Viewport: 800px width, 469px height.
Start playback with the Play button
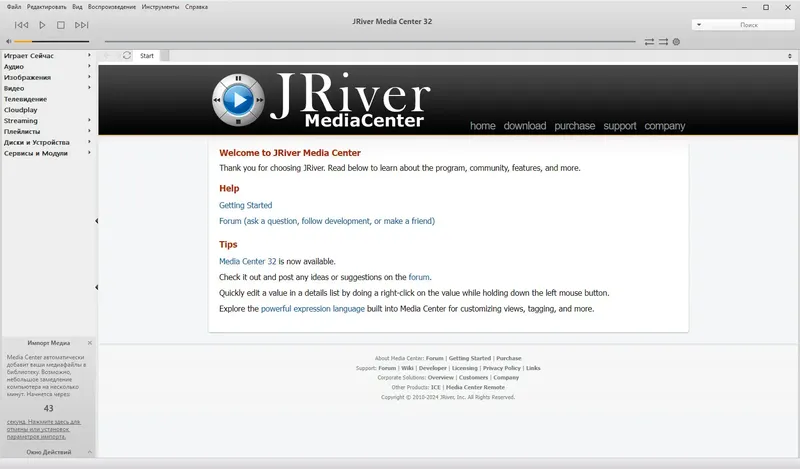click(x=42, y=25)
